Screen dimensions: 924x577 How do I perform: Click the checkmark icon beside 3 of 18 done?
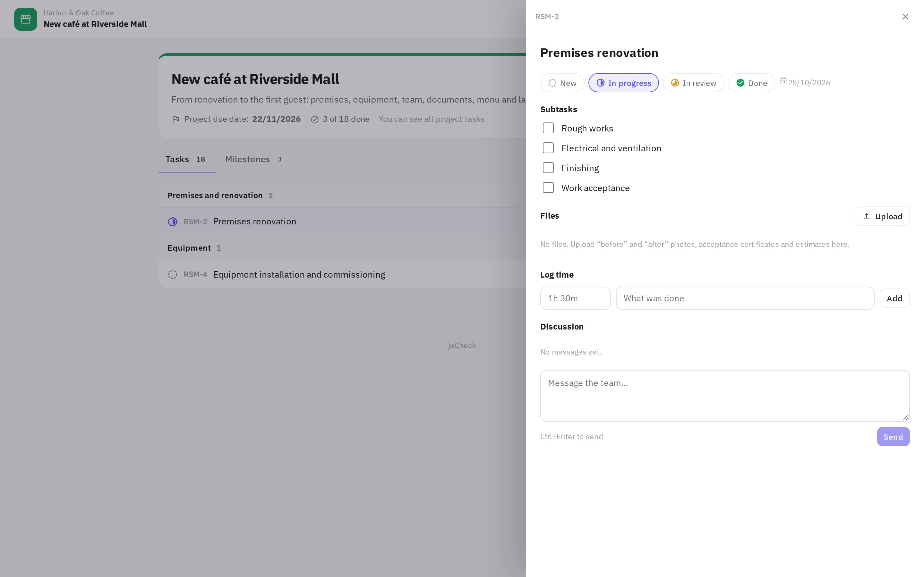tap(315, 120)
